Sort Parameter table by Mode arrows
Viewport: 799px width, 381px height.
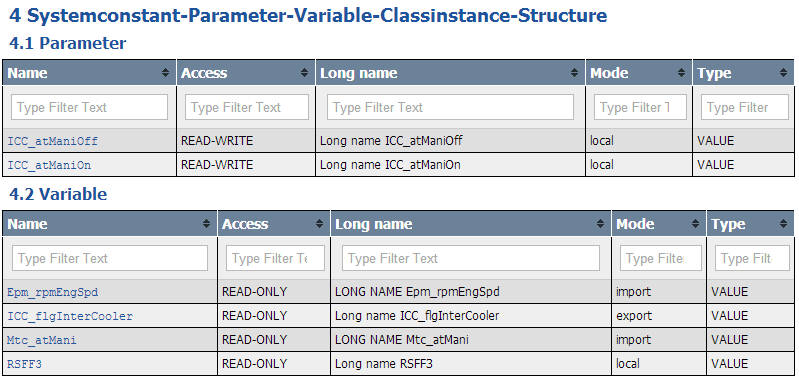click(682, 73)
